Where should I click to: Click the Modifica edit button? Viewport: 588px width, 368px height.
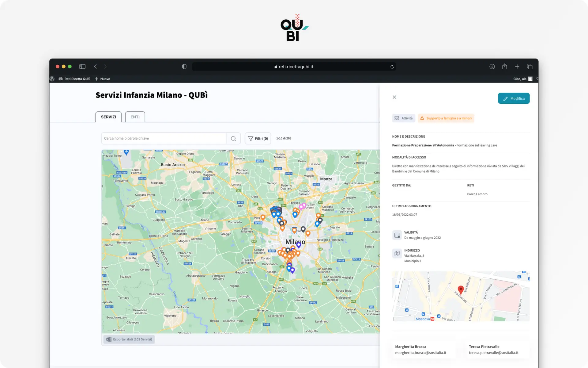point(514,98)
